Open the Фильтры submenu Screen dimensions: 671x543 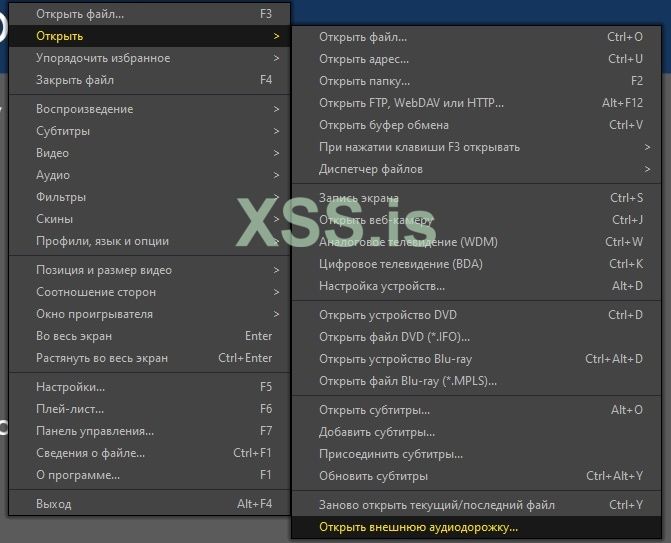pyautogui.click(x=61, y=197)
